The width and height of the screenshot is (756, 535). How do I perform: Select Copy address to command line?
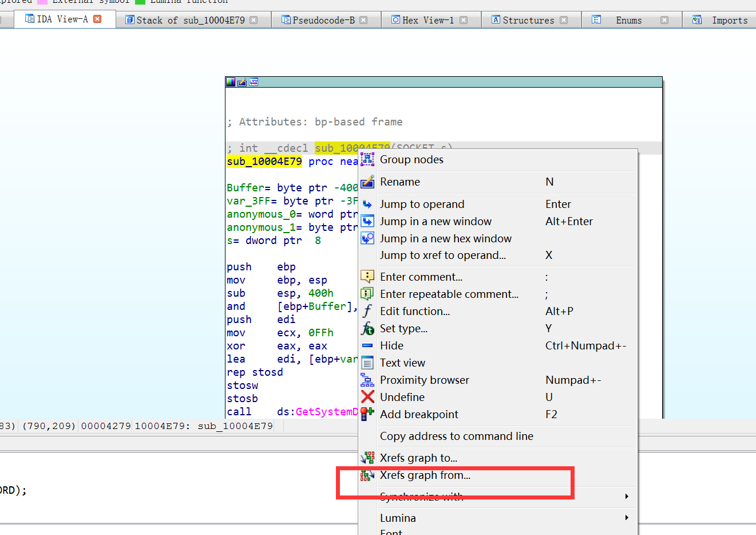pos(497,436)
